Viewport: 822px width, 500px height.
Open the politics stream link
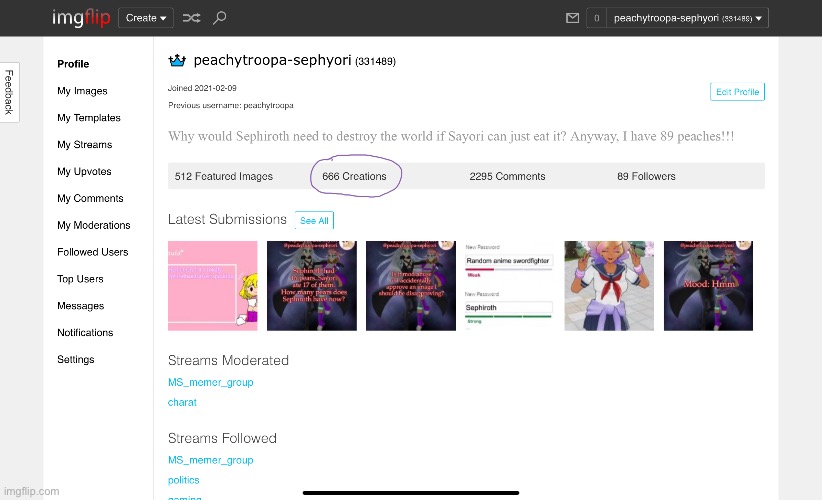point(183,480)
